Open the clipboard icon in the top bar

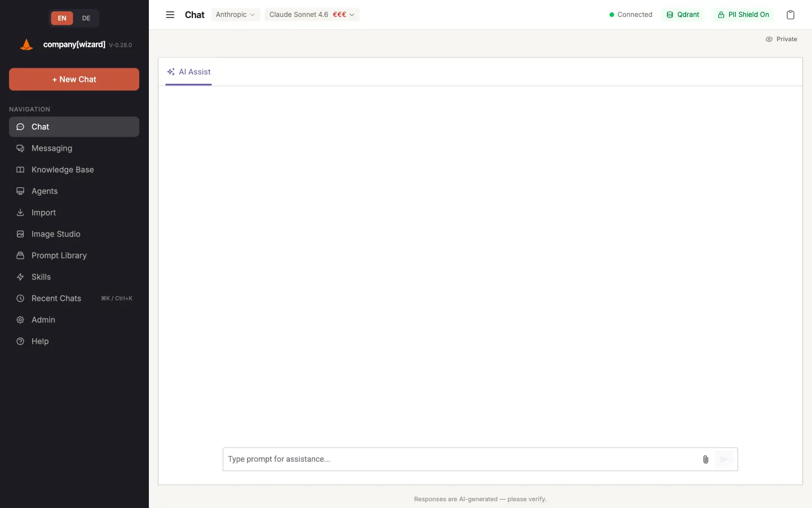tap(791, 15)
